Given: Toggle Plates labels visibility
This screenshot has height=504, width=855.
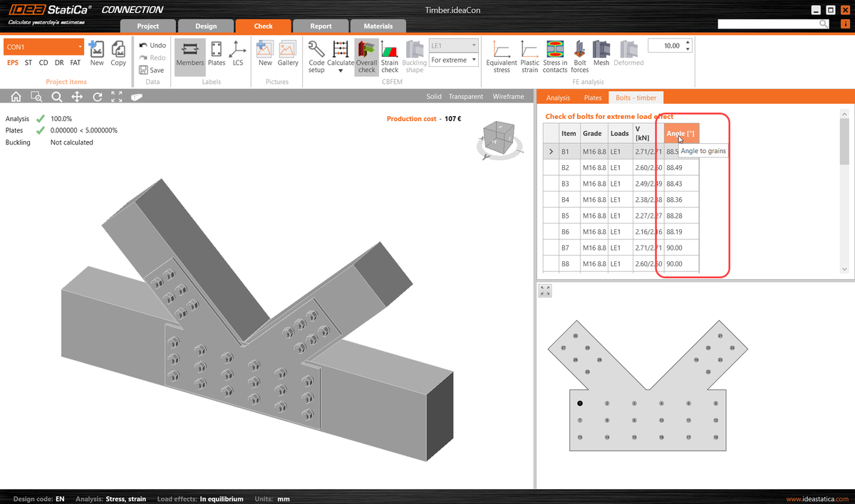Looking at the screenshot, I should [x=216, y=56].
